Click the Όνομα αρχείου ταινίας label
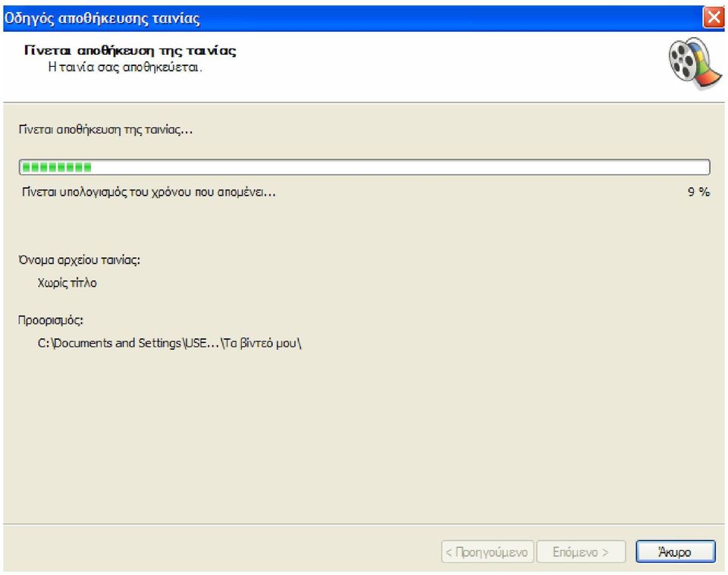728x575 pixels. coord(80,260)
